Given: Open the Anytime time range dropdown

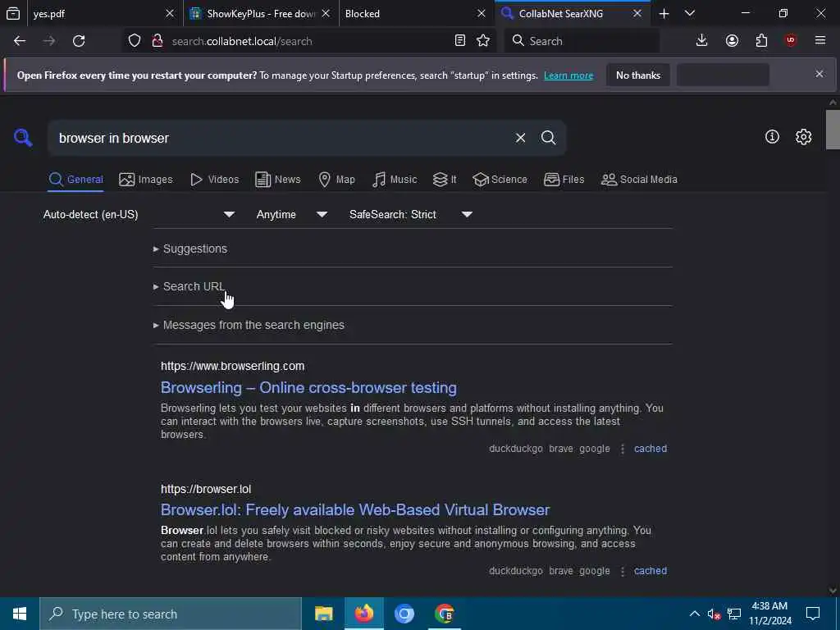Looking at the screenshot, I should pyautogui.click(x=291, y=215).
